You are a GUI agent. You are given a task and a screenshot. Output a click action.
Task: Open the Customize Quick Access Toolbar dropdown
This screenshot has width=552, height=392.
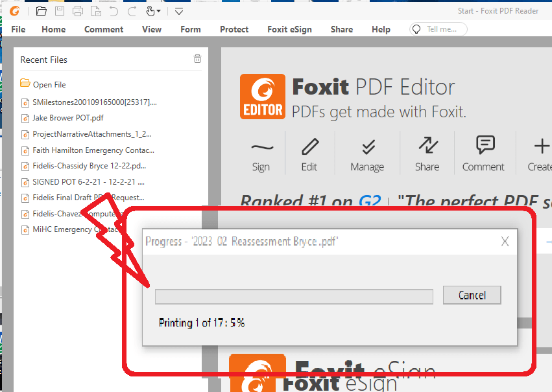pyautogui.click(x=179, y=11)
